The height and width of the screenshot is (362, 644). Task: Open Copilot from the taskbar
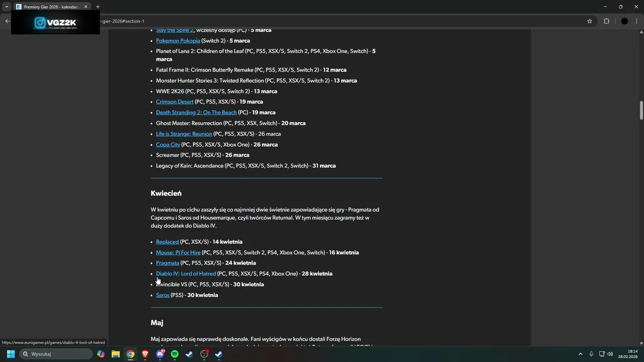[101, 354]
